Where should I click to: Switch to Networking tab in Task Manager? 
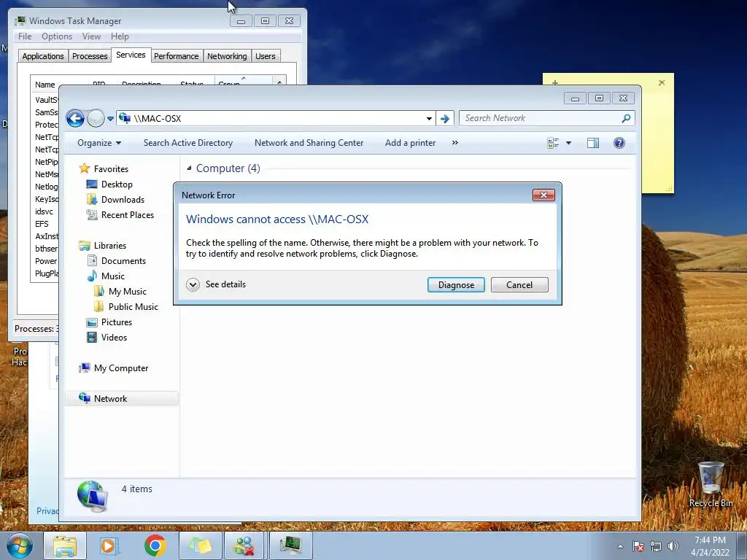(x=227, y=56)
